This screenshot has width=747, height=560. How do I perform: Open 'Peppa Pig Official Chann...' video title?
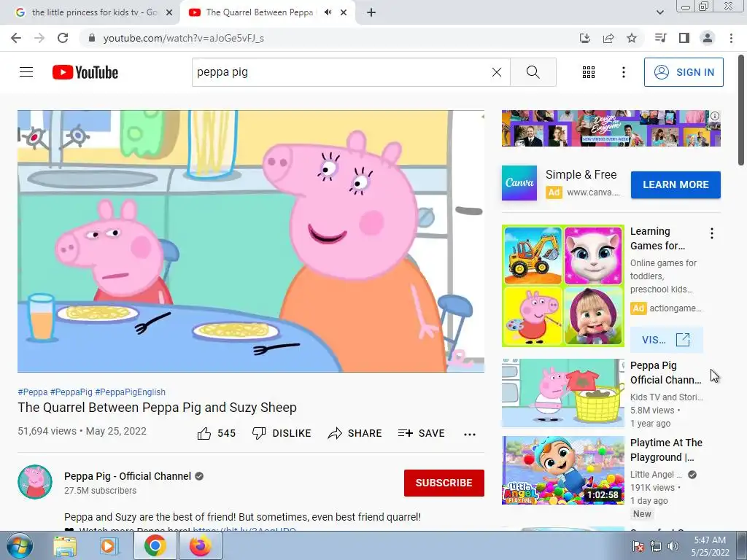point(665,373)
